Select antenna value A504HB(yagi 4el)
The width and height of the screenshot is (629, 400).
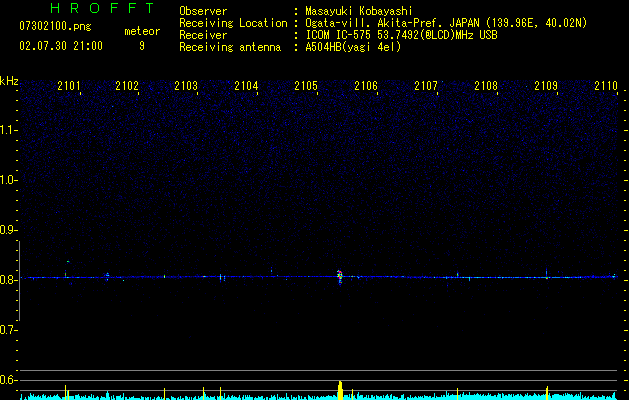353,47
